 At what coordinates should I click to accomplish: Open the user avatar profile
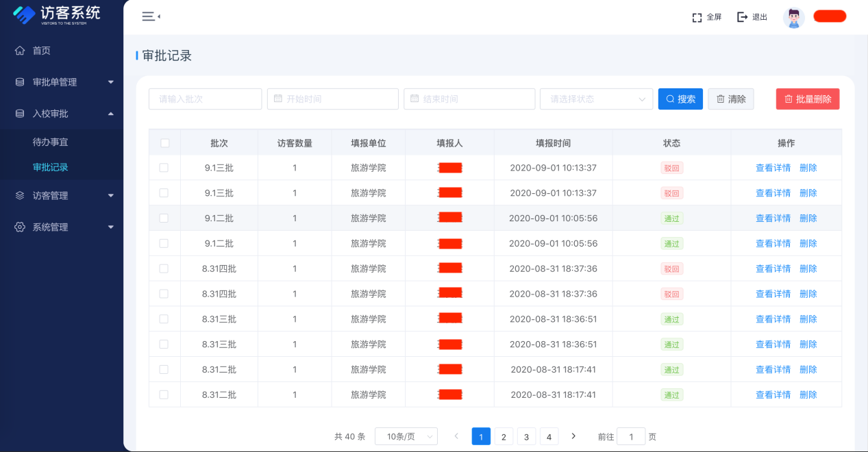tap(794, 17)
